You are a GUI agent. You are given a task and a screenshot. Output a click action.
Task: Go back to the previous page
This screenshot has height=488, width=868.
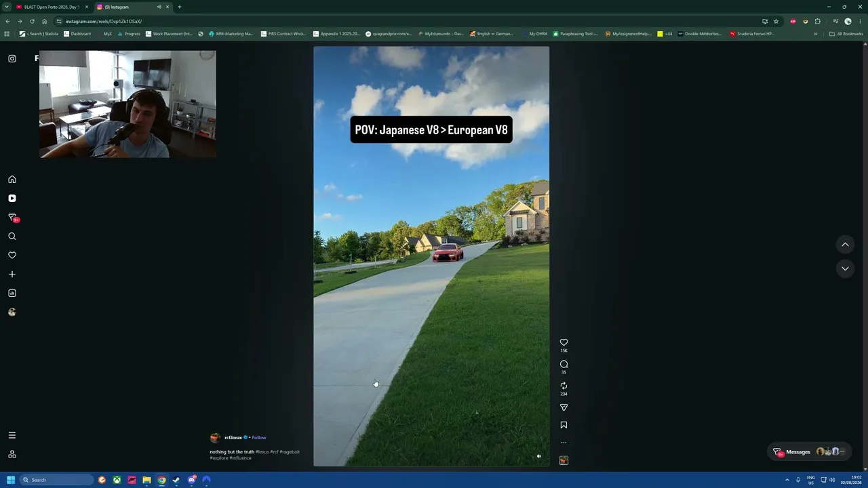click(7, 21)
